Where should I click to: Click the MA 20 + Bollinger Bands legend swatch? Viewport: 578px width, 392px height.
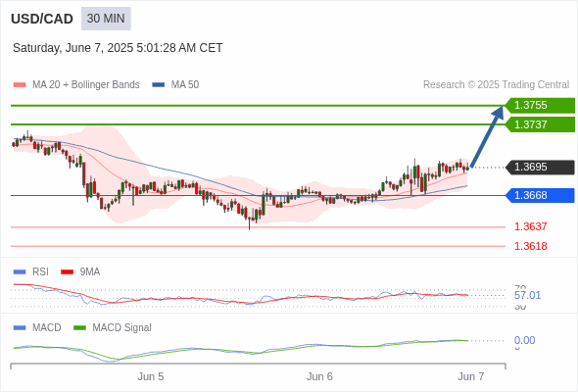pyautogui.click(x=20, y=85)
